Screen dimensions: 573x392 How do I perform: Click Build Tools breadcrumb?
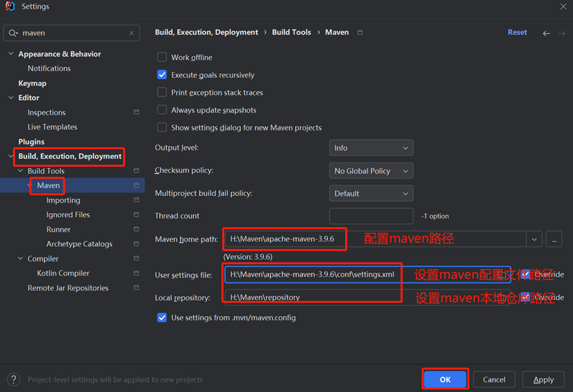[x=291, y=32]
